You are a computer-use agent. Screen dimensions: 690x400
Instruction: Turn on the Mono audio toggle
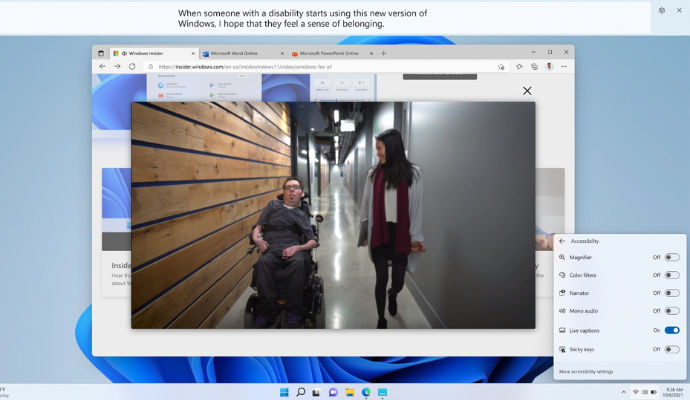[x=672, y=311]
